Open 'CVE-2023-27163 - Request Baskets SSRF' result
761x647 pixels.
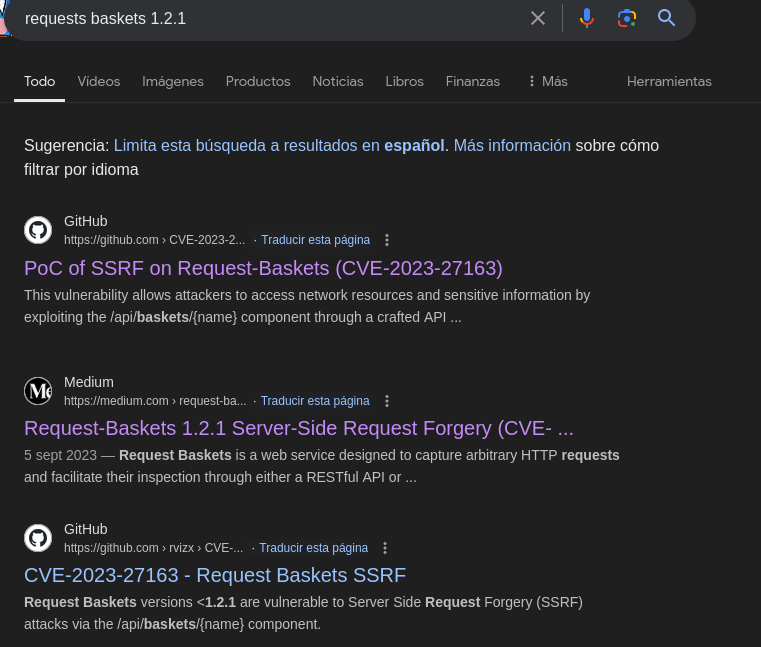215,576
